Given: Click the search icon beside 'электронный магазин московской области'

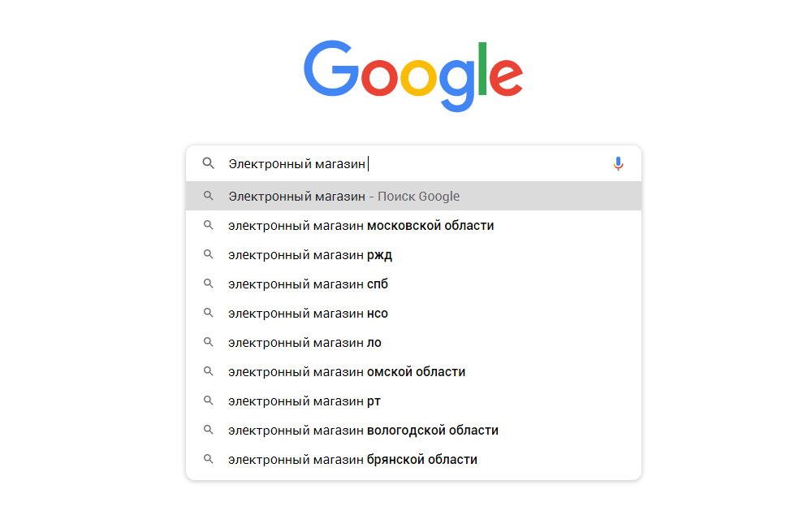Looking at the screenshot, I should click(x=209, y=225).
